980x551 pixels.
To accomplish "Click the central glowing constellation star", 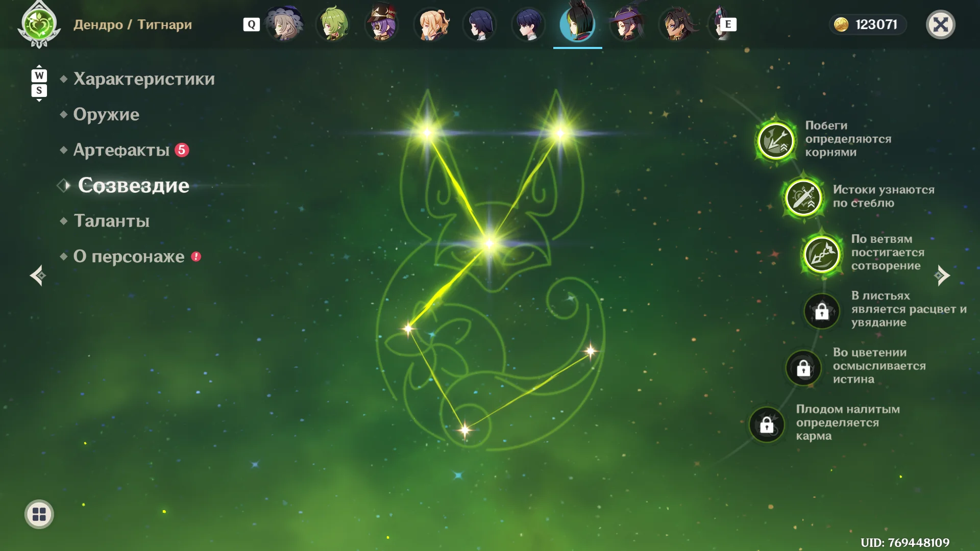I will click(489, 244).
